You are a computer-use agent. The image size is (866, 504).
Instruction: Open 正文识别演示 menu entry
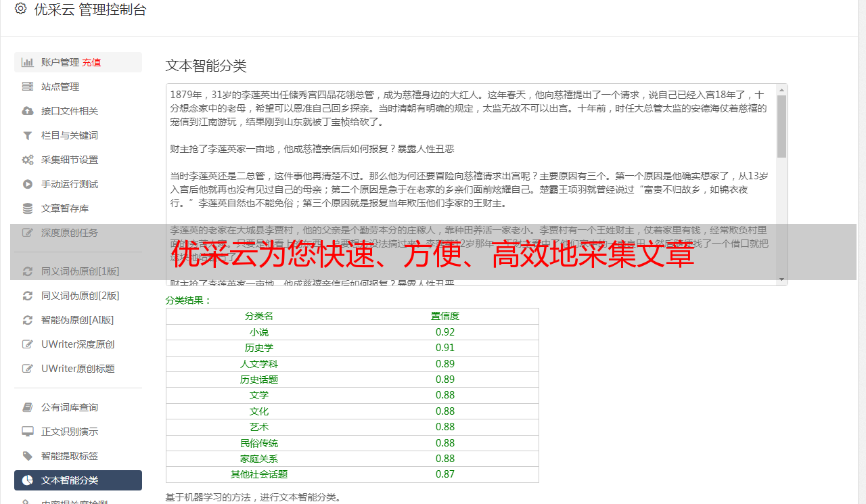pos(78,432)
